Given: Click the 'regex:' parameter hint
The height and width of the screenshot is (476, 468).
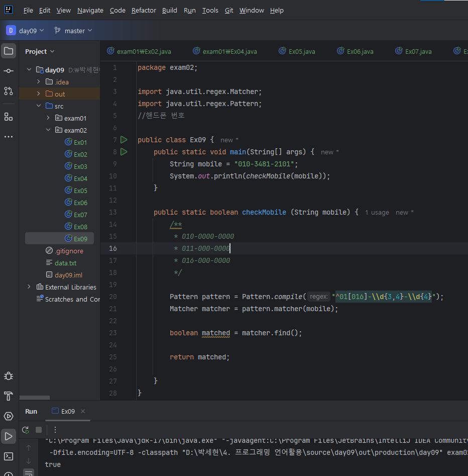Looking at the screenshot, I should pyautogui.click(x=318, y=297).
